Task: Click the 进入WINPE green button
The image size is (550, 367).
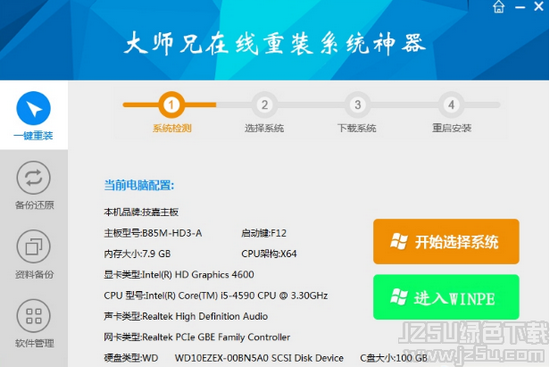Action: pos(446,297)
